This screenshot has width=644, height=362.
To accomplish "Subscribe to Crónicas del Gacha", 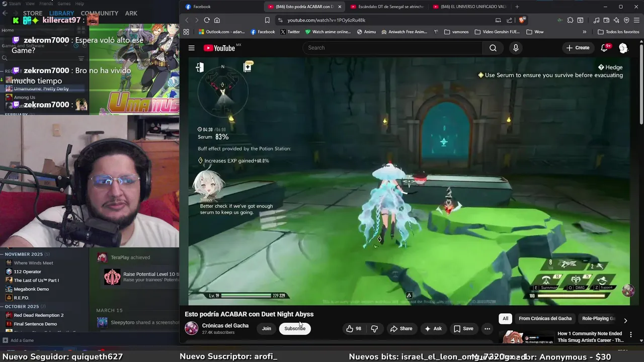I will pos(295,328).
